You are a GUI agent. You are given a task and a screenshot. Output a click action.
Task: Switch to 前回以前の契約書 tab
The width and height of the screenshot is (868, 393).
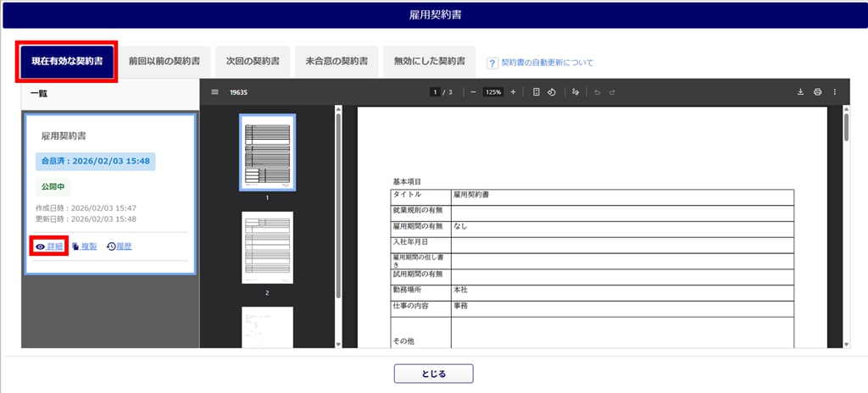pos(164,62)
